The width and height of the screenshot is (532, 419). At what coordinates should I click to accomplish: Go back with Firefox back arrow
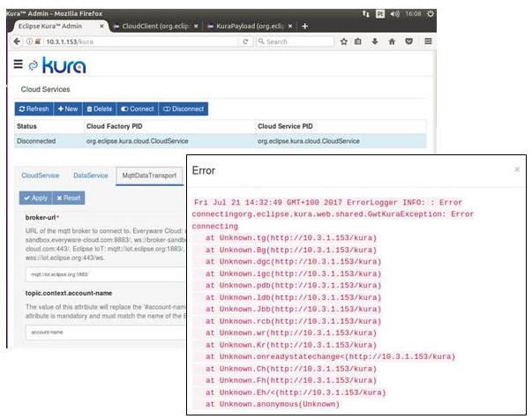coord(17,41)
